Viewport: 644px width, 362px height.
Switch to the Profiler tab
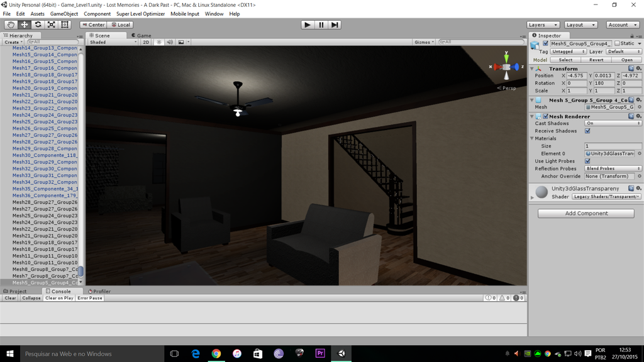(99, 292)
